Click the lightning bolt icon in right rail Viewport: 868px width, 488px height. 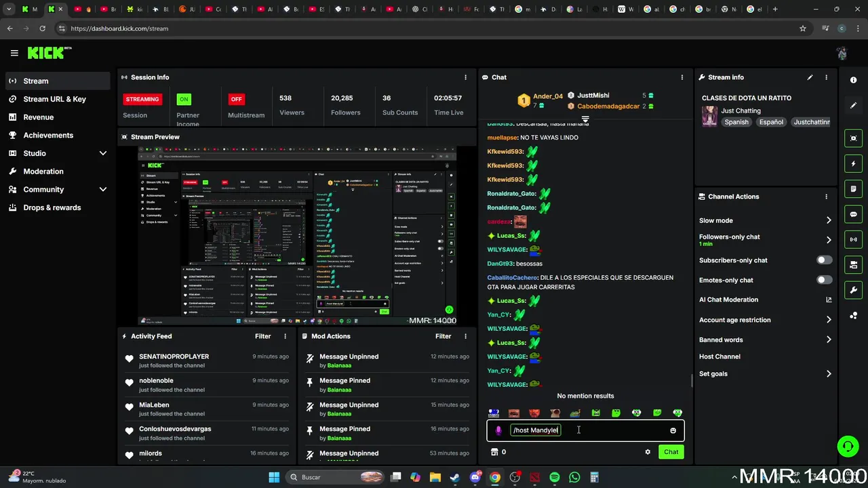point(853,164)
